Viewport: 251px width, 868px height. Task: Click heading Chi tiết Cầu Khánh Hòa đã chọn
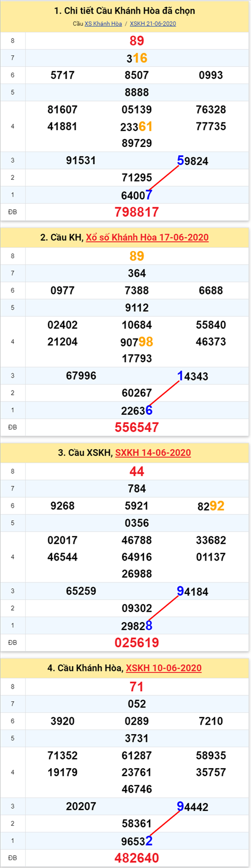(124, 11)
